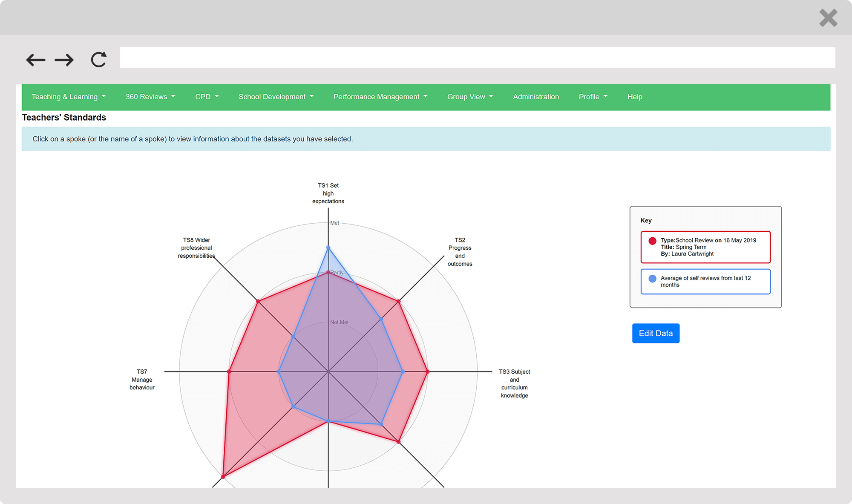This screenshot has width=852, height=504.
Task: Click the red data point on TS7 spoke
Action: [229, 372]
